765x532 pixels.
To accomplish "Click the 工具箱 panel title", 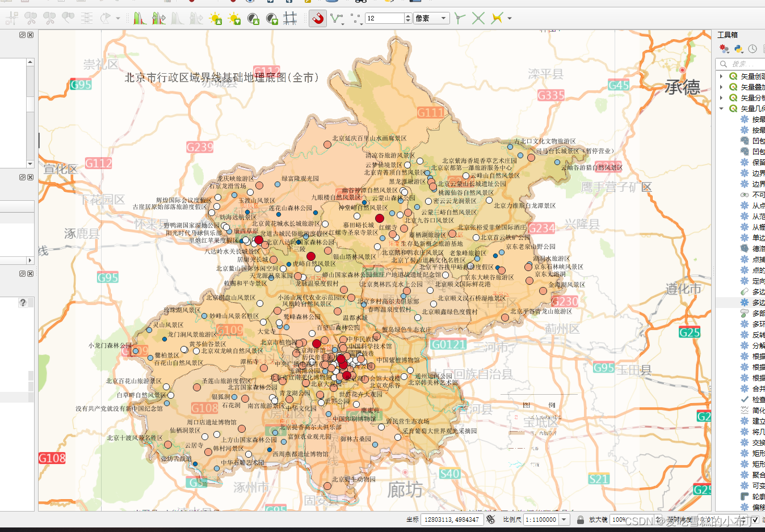I will pos(728,35).
